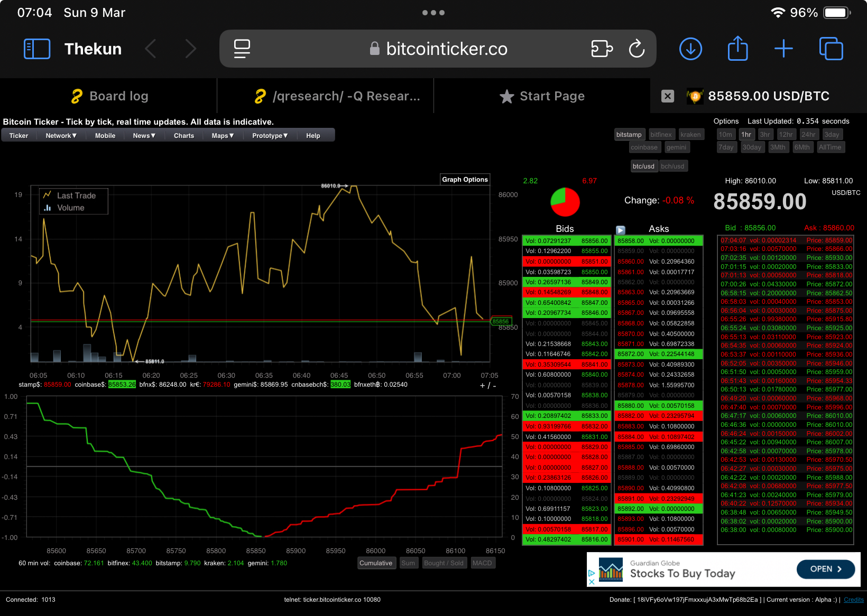Viewport: 867px width, 616px height.
Task: Click the blue play icon beside Asks
Action: (x=621, y=230)
